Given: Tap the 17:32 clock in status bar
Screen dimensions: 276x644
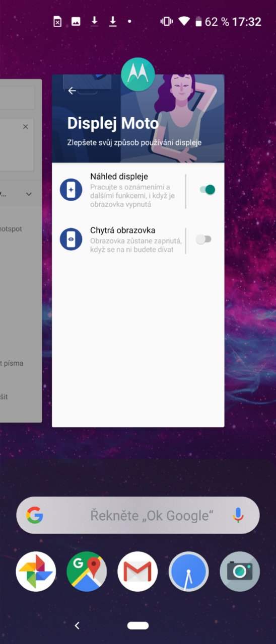Looking at the screenshot, I should 247,22.
